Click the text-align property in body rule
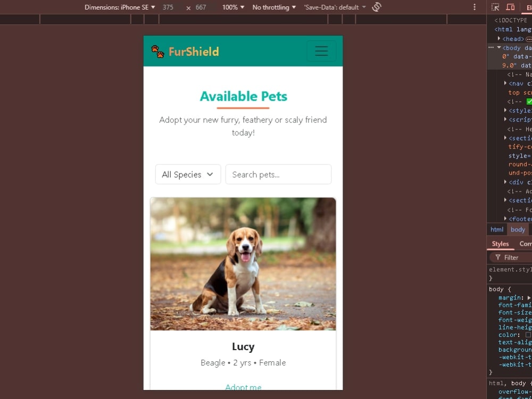 coord(515,342)
